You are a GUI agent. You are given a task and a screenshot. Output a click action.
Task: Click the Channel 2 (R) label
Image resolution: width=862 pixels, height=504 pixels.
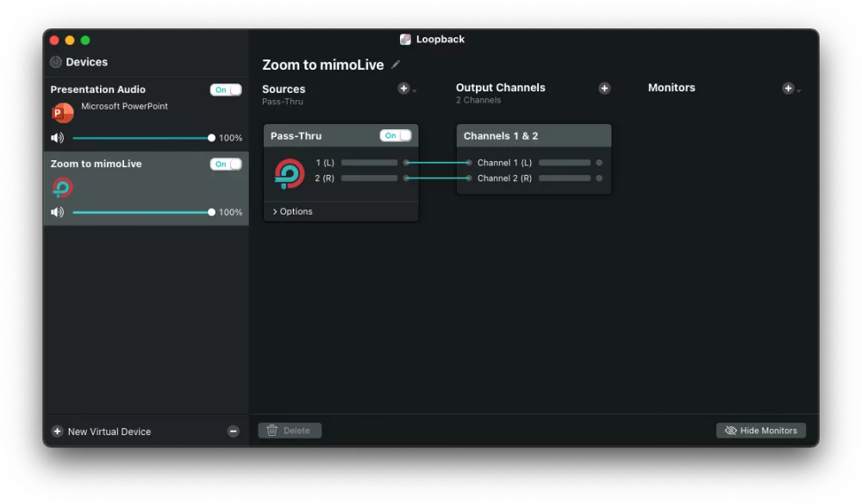tap(504, 178)
